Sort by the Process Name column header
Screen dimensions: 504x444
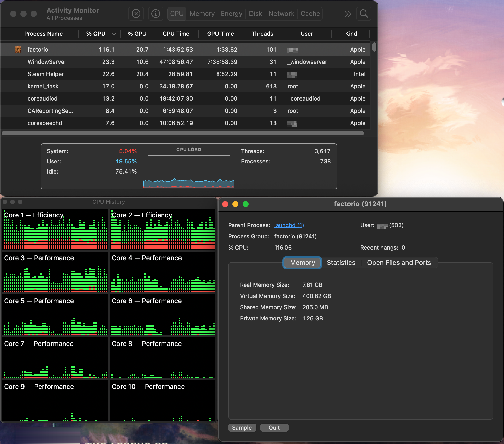(43, 34)
